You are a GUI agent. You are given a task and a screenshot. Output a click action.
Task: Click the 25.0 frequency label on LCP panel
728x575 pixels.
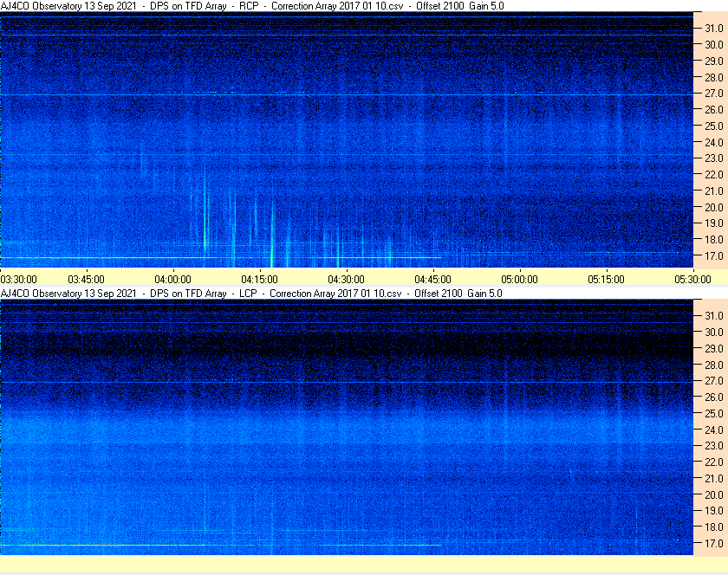click(714, 413)
